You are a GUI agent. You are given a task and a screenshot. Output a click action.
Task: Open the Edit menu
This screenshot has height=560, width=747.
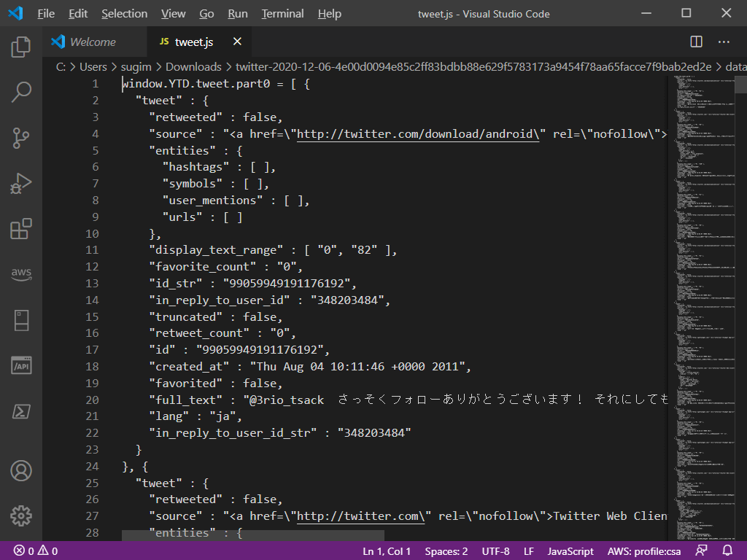[x=78, y=14]
